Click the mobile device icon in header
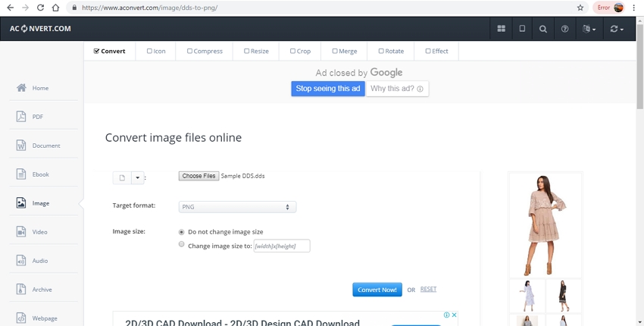Viewport: 644px width, 326px height. pyautogui.click(x=522, y=29)
